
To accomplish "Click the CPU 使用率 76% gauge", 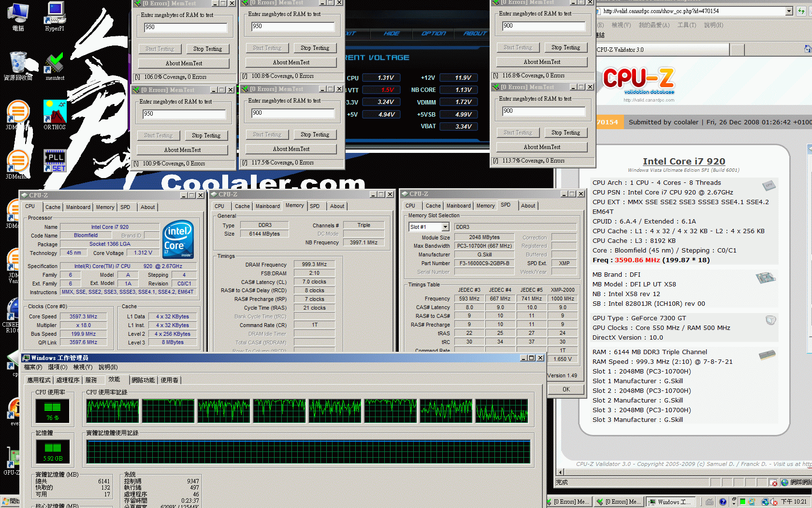I will 53,411.
